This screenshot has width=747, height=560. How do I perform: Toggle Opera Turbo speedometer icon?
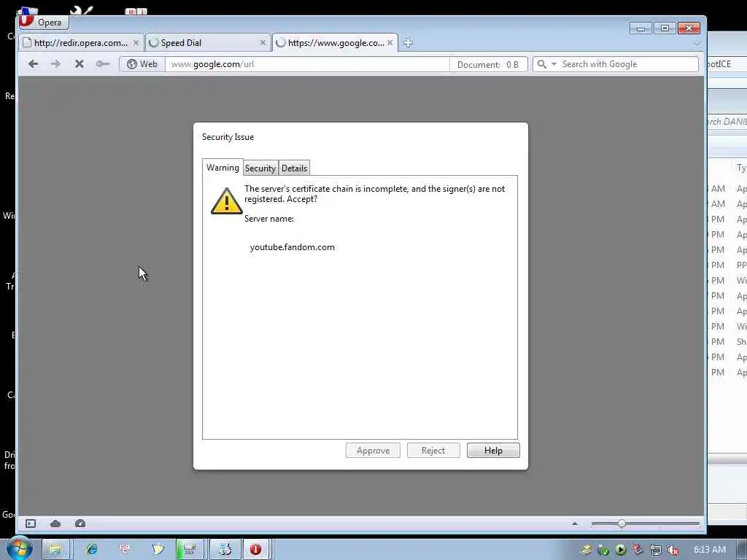80,524
